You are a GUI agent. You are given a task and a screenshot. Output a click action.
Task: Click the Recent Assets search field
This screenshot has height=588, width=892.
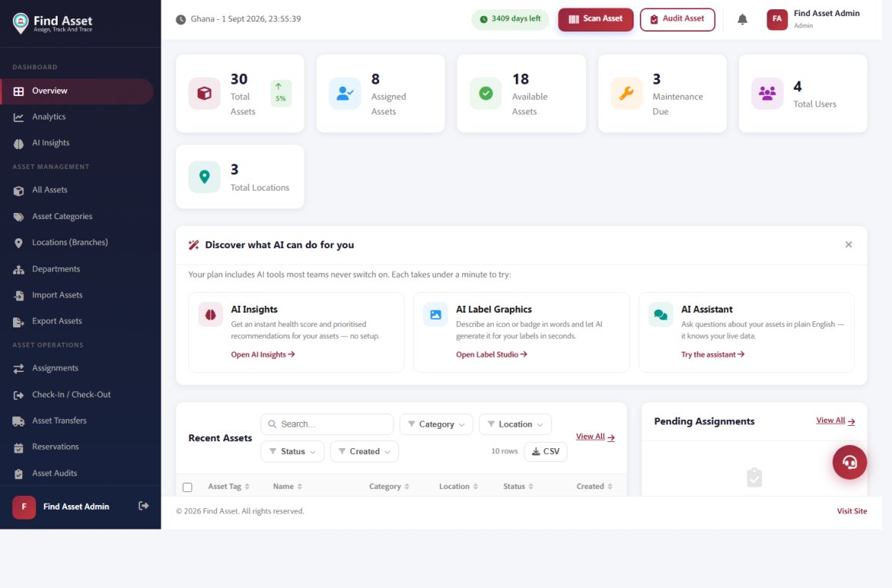(327, 424)
